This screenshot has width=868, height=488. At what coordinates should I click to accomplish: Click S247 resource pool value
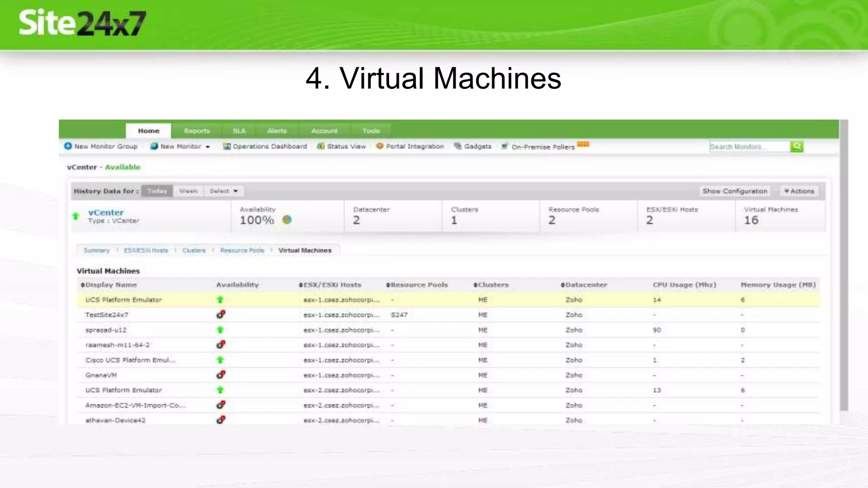tap(399, 315)
